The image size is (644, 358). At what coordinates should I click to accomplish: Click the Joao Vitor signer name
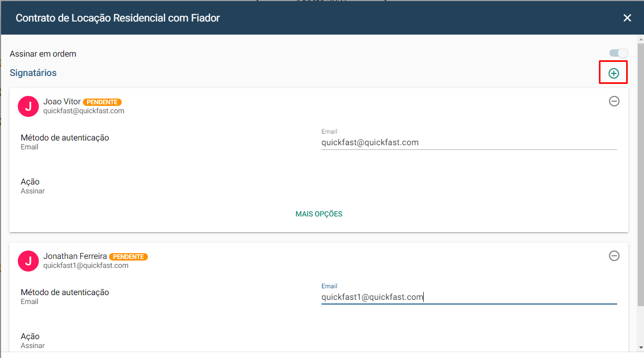click(62, 102)
